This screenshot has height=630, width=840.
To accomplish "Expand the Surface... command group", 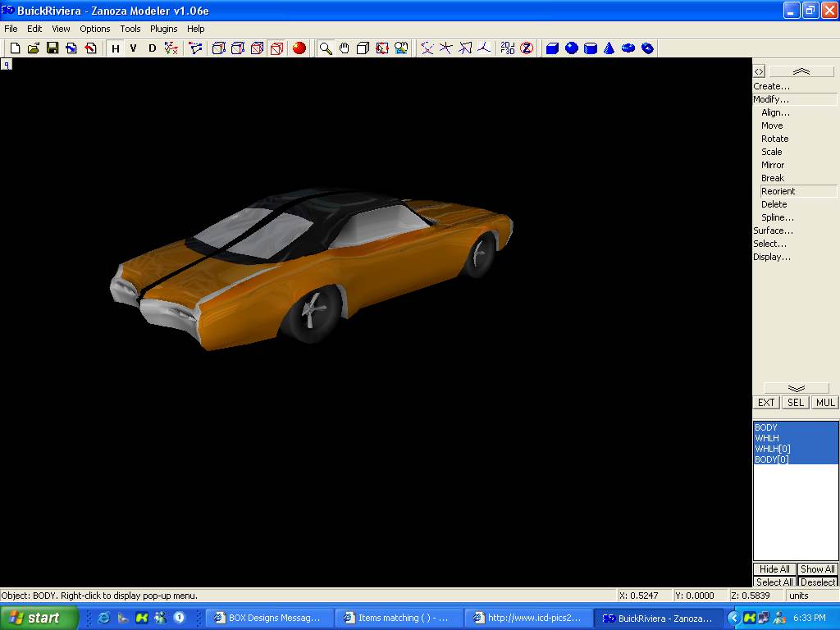I will 774,231.
